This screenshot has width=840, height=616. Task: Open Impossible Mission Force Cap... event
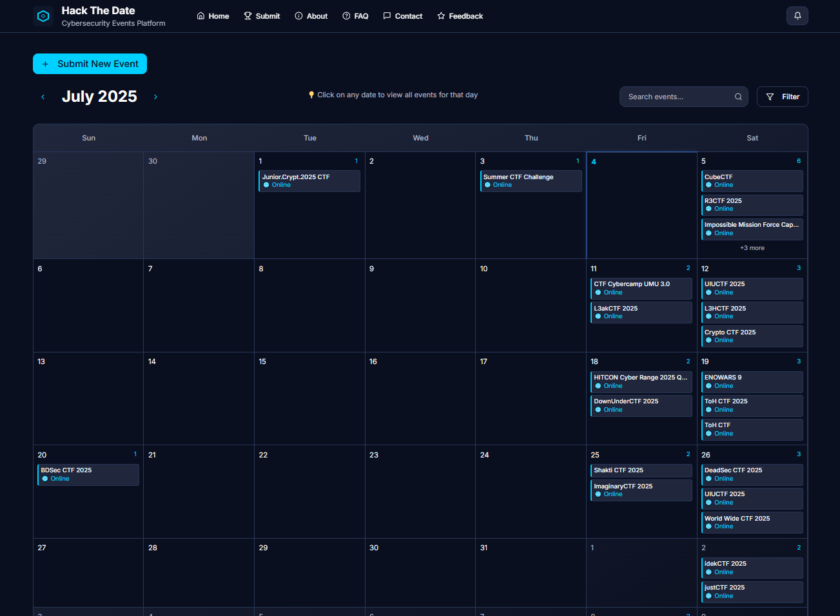[752, 229]
